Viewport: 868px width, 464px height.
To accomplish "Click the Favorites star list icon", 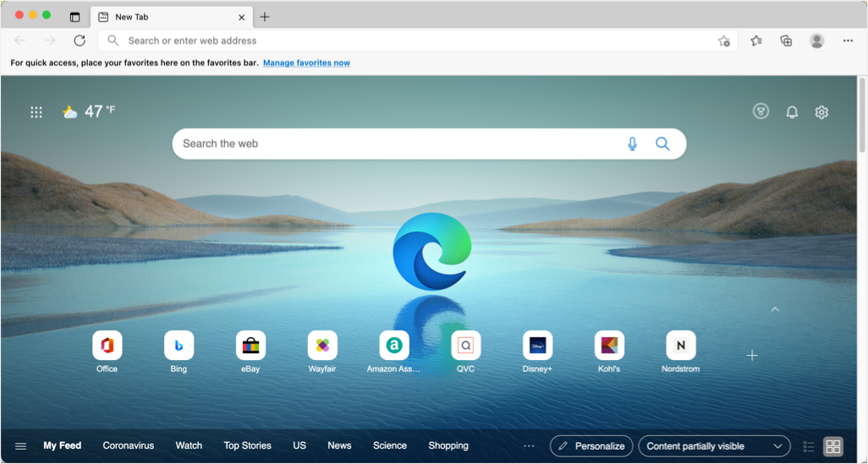I will [755, 41].
